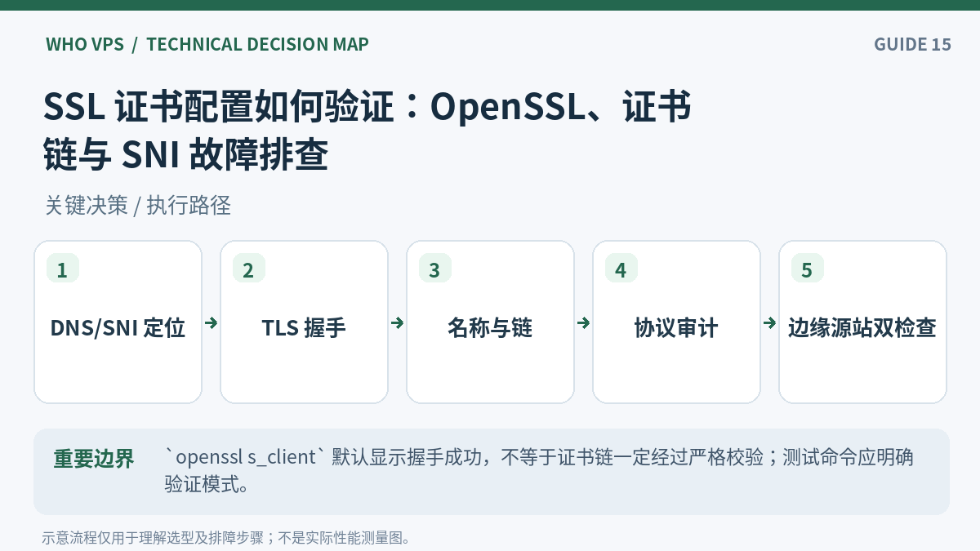Click the "TECHNICAL DECISION MAP" header label
Viewport: 980px width, 551px height.
(x=257, y=44)
